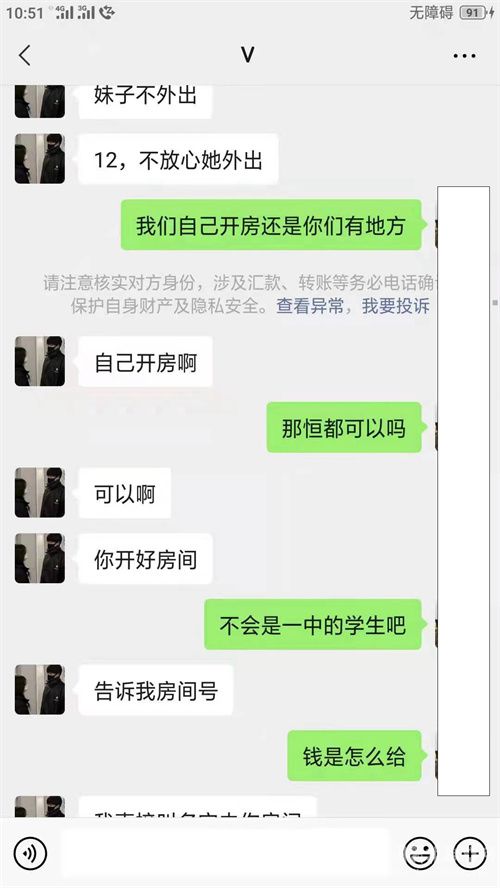Tap avatar beside 告诉我房间号 message
The image size is (500, 888).
pos(40,690)
